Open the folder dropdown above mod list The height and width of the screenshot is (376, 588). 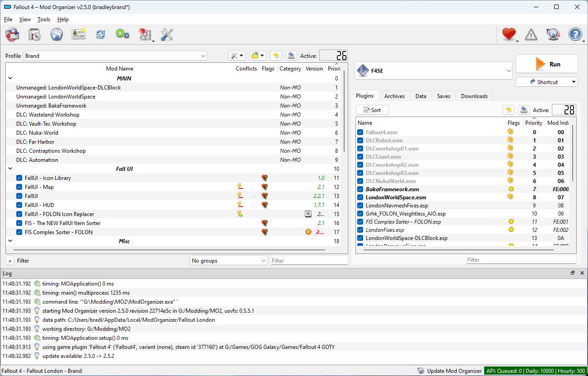click(257, 56)
